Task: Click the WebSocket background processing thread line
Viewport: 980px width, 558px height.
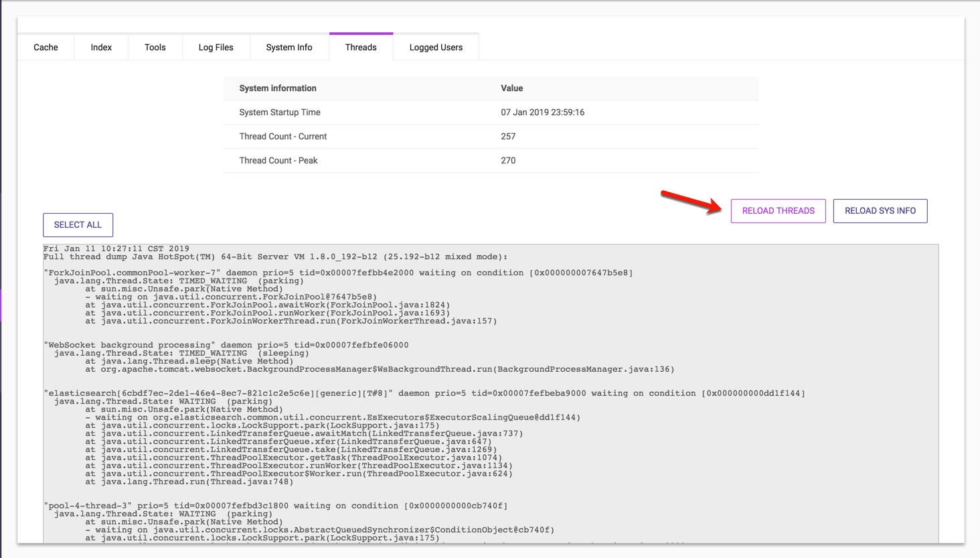Action: tap(226, 346)
